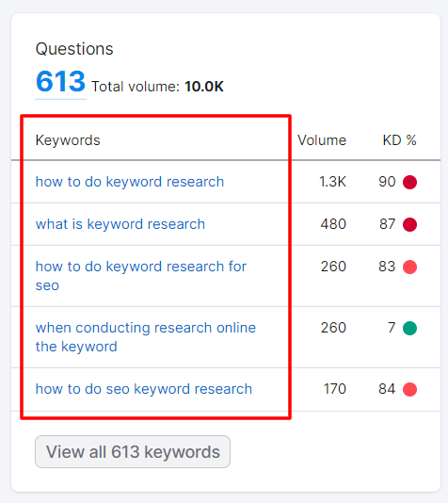
Task: Click the Keywords column header
Action: pos(68,140)
